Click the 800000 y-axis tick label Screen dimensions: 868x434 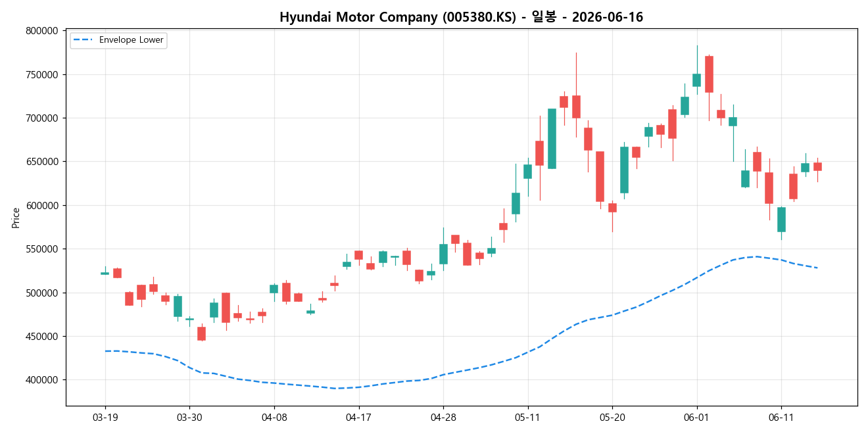41,31
